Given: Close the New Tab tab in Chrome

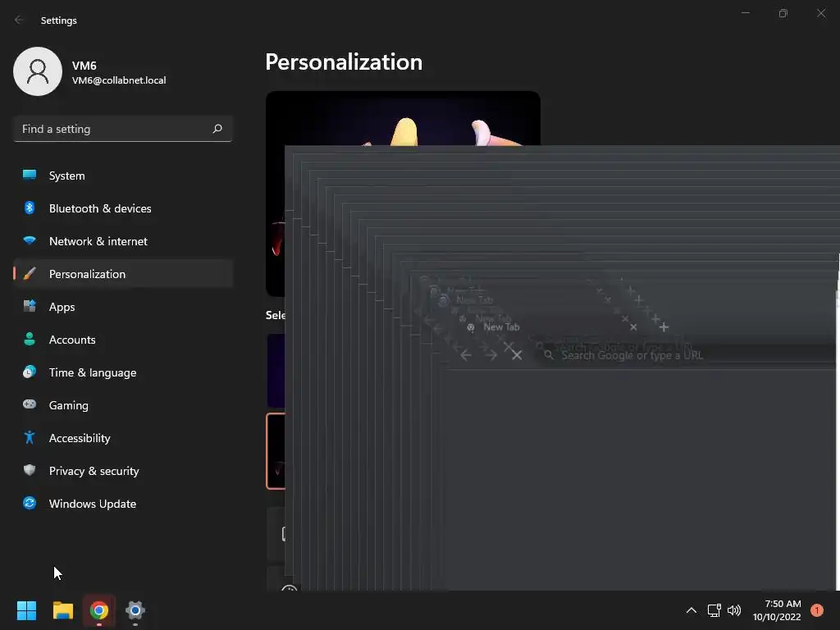Looking at the screenshot, I should point(633,326).
